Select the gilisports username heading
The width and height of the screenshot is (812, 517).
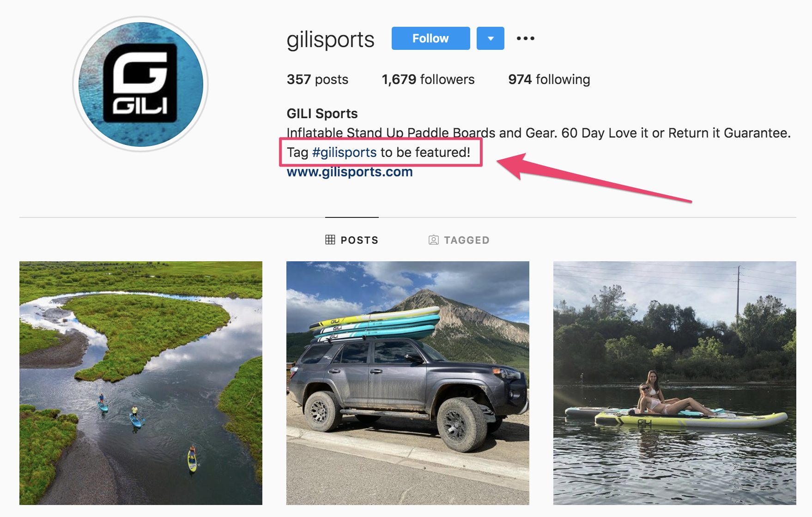tap(330, 39)
